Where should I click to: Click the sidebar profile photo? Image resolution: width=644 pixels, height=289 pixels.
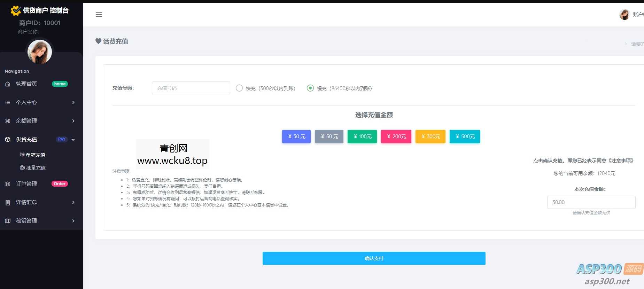point(40,52)
